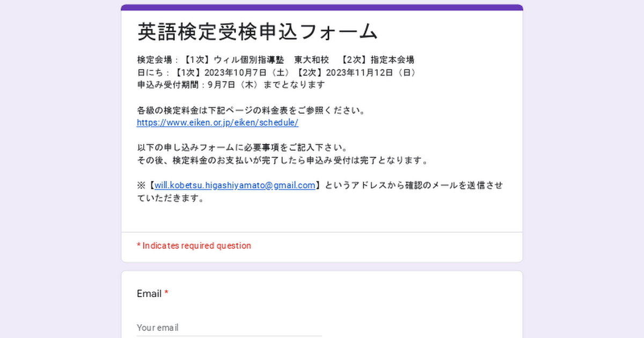Click the purple header bar atop the form
Image resolution: width=644 pixels, height=338 pixels.
pyautogui.click(x=322, y=7)
